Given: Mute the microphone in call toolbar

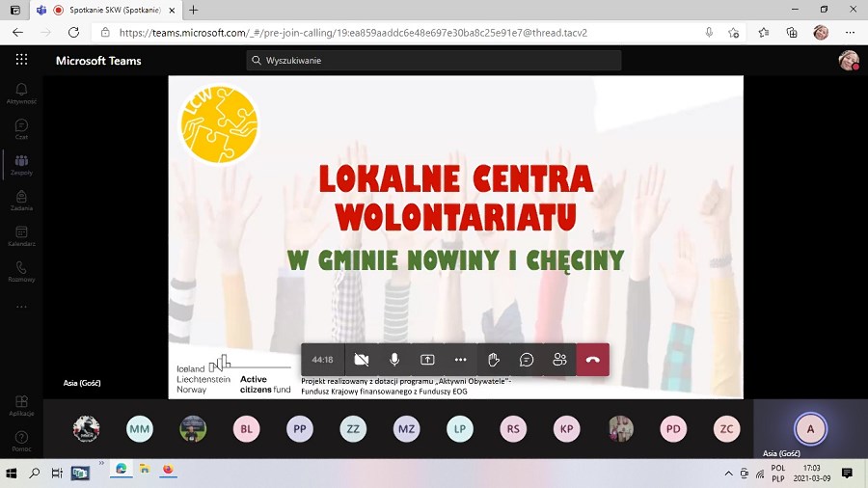Looking at the screenshot, I should click(394, 360).
